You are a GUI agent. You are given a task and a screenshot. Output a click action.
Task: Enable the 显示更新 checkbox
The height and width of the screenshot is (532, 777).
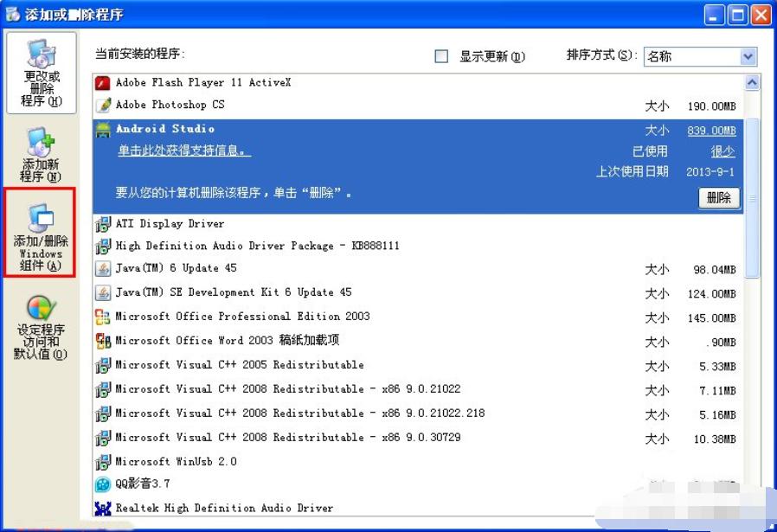coord(441,56)
